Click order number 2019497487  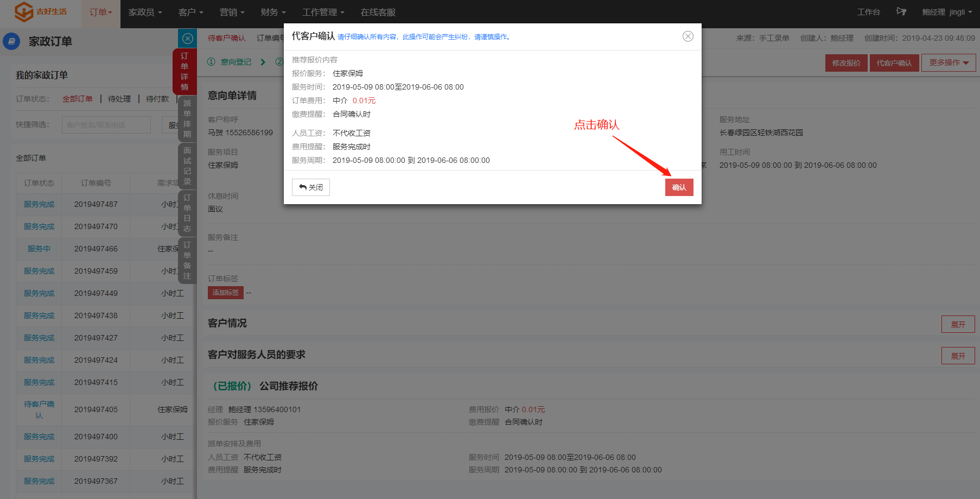click(x=96, y=204)
